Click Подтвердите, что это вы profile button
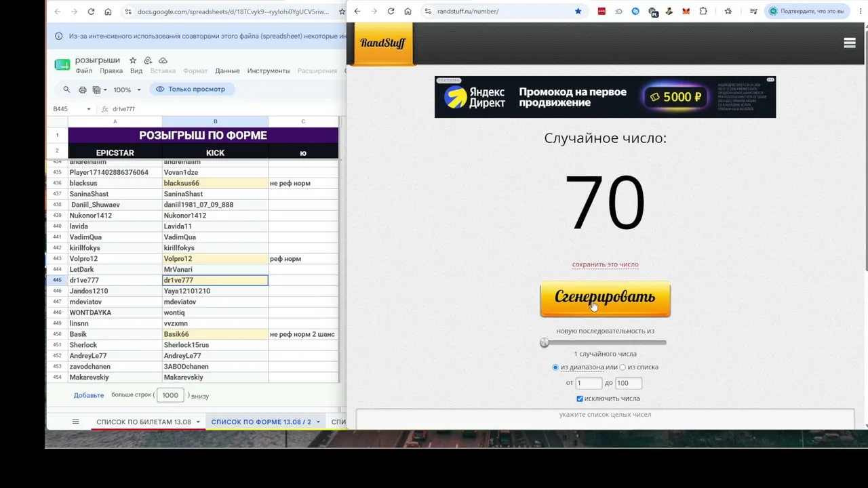 click(806, 12)
